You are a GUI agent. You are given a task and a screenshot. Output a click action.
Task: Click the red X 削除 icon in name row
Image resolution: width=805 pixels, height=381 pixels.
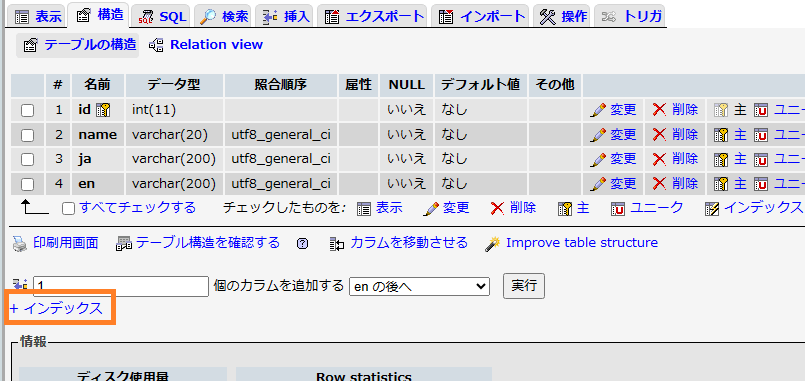coord(659,134)
